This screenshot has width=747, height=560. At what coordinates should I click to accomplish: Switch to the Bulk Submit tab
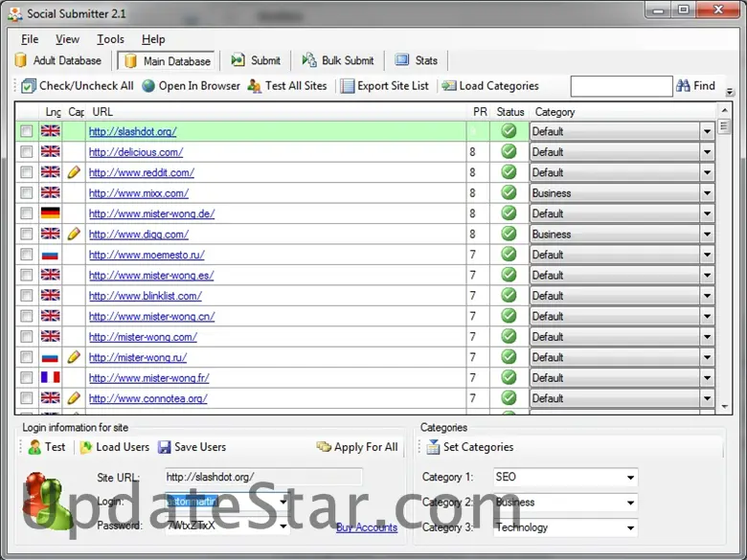coord(337,60)
